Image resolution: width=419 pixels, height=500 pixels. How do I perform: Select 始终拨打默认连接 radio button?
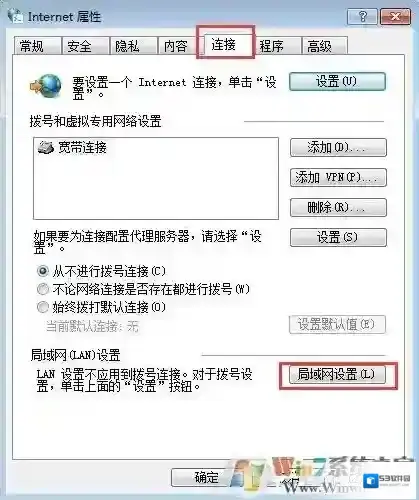pos(43,307)
